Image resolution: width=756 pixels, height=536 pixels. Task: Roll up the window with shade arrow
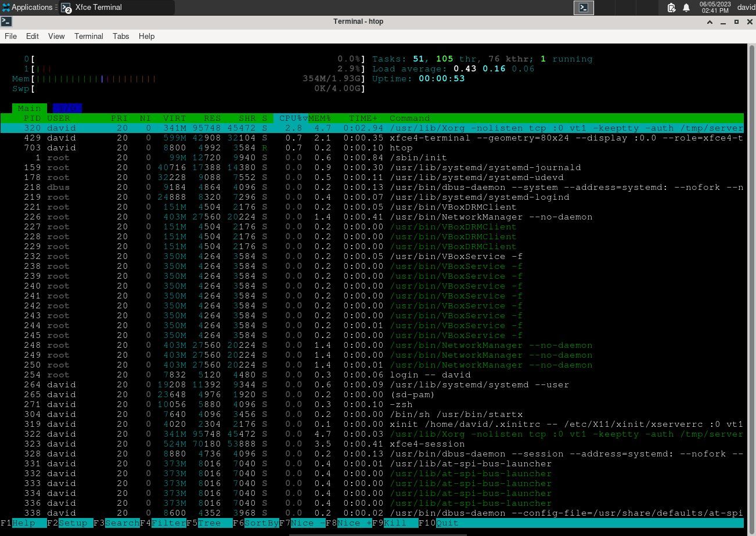pos(710,22)
